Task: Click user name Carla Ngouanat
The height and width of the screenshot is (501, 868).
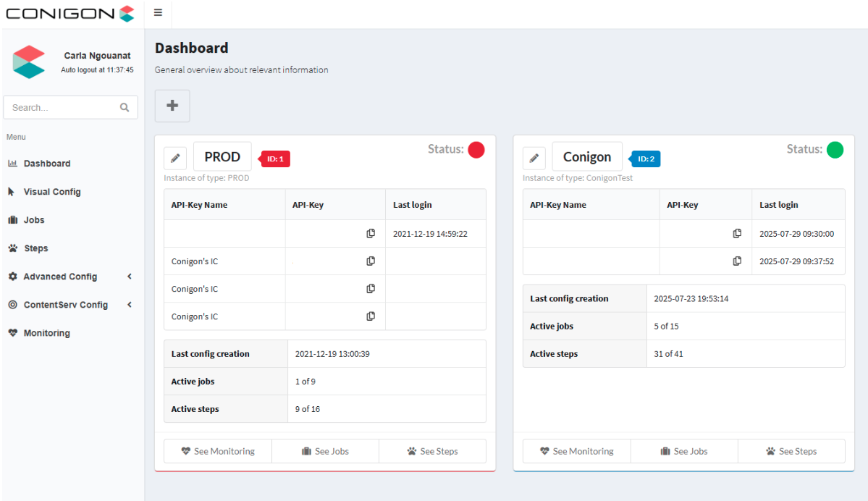Action: pos(98,55)
